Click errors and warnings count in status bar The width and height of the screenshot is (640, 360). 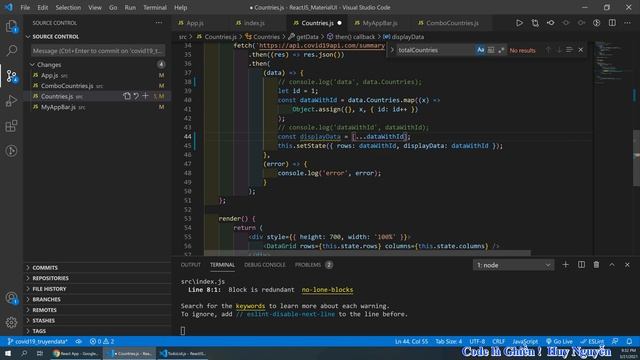click(102, 341)
